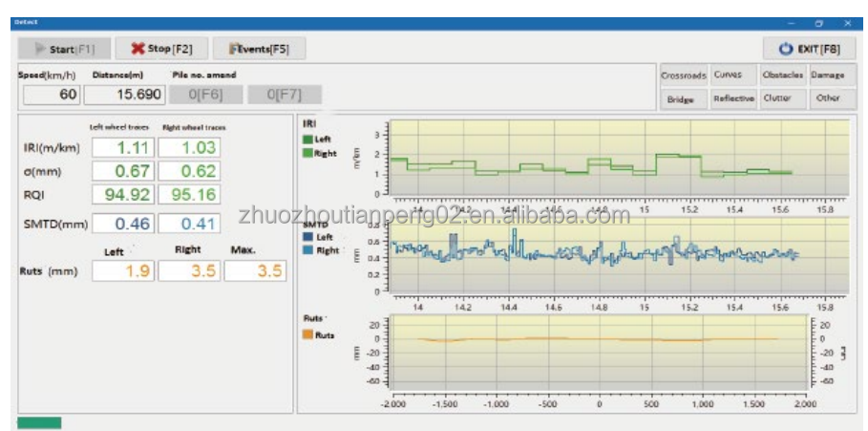Click the SMTD line chart

(620, 254)
